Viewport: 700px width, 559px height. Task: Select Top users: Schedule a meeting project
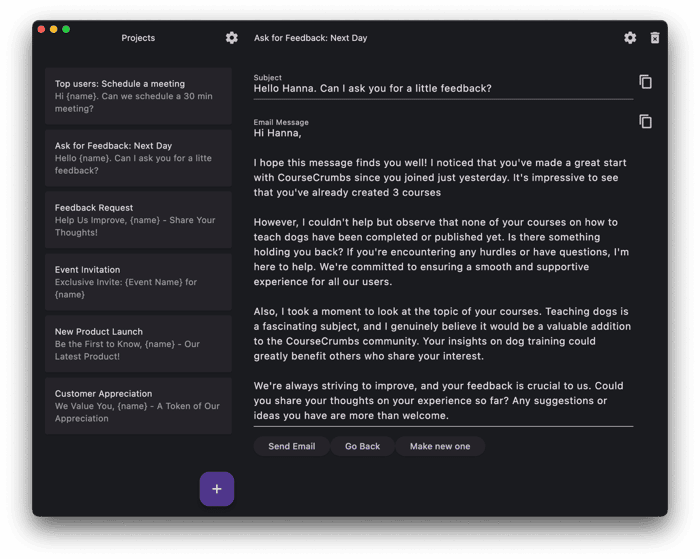pos(138,96)
